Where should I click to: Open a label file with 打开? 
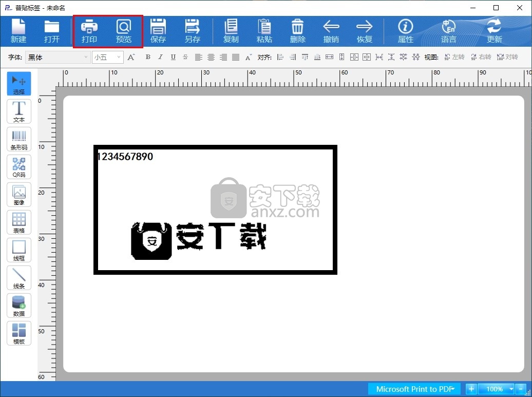coord(51,31)
